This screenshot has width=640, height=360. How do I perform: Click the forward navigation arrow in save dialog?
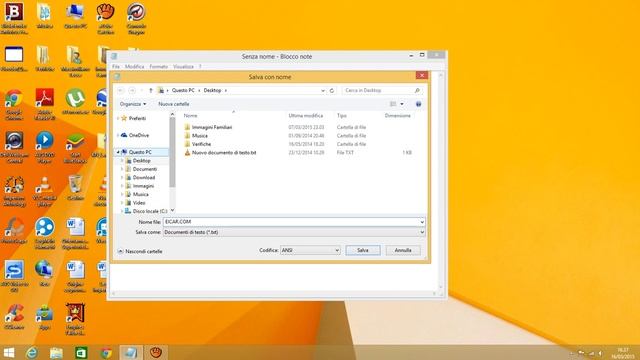click(x=132, y=90)
